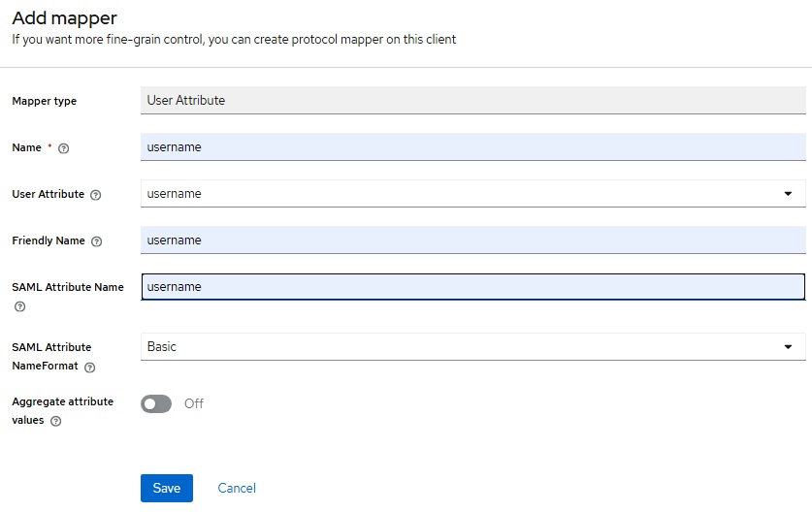Click the Save button
This screenshot has width=812, height=512.
tap(167, 488)
